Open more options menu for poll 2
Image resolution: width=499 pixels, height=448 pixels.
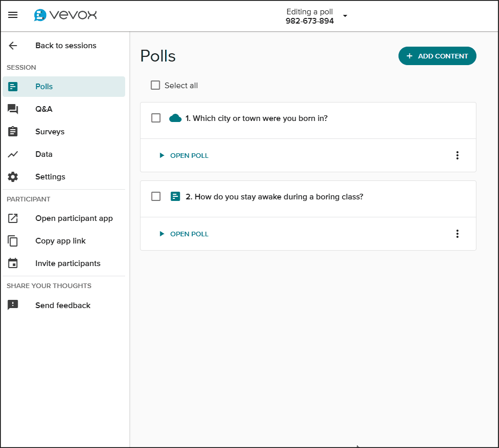(457, 234)
